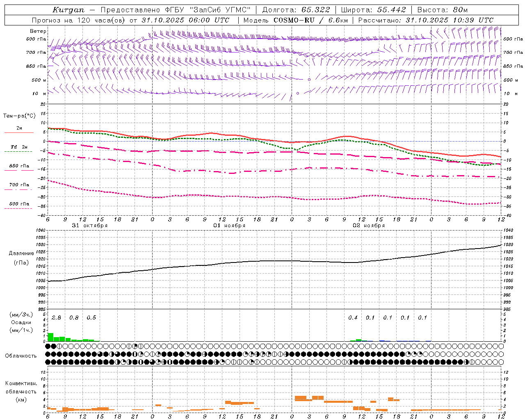
Task: Select the precipitation amount "0.4"
Action: coord(353,318)
